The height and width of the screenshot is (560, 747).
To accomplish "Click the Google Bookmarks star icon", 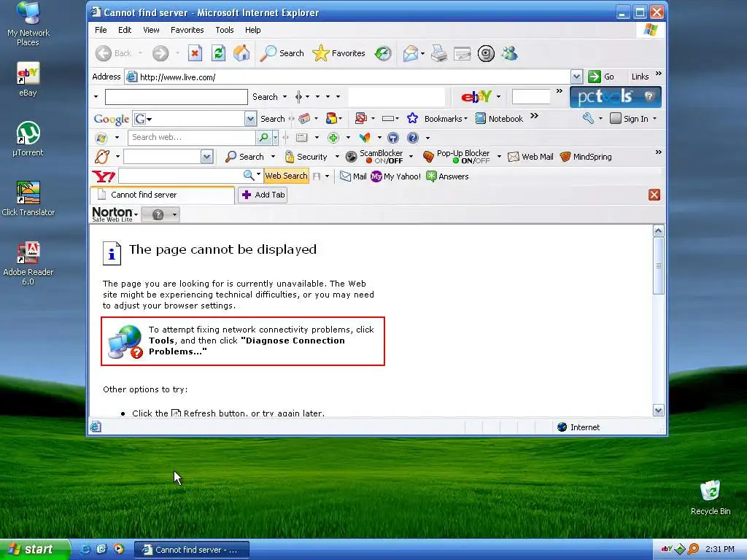I will click(413, 119).
